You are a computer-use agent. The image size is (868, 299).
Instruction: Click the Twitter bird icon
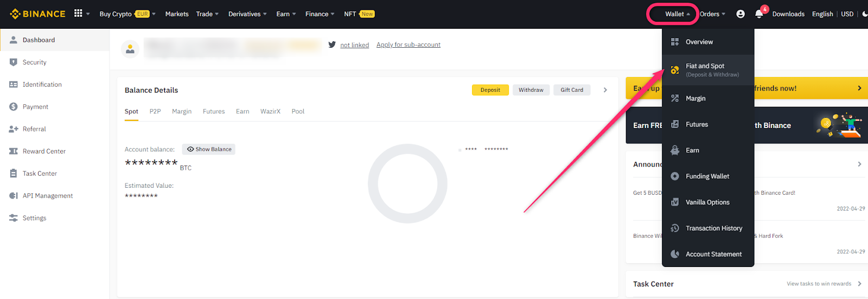[x=332, y=44]
